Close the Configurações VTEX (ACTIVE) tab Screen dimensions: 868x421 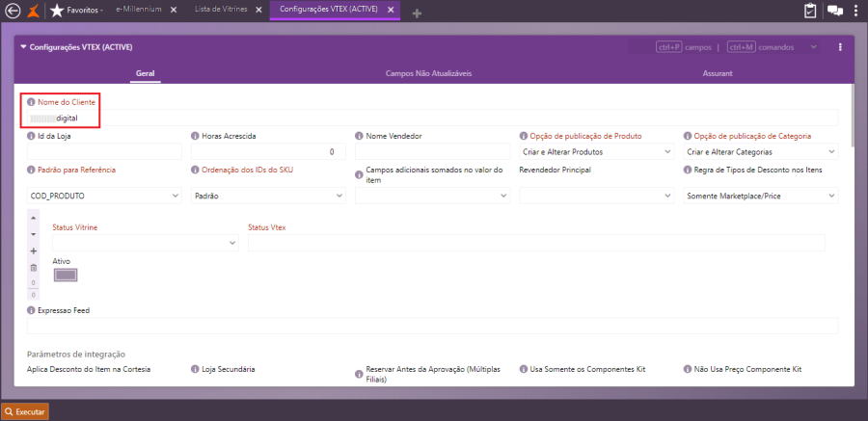[391, 10]
